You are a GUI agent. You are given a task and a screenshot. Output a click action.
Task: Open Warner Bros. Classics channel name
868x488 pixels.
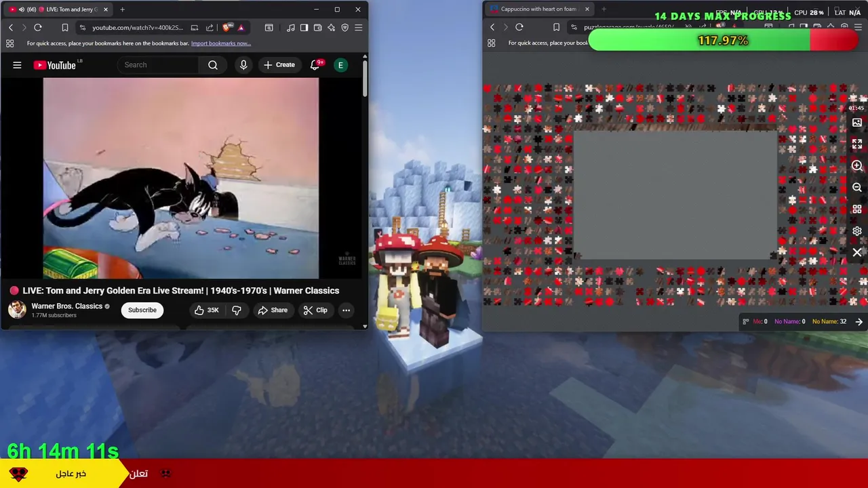(x=66, y=306)
